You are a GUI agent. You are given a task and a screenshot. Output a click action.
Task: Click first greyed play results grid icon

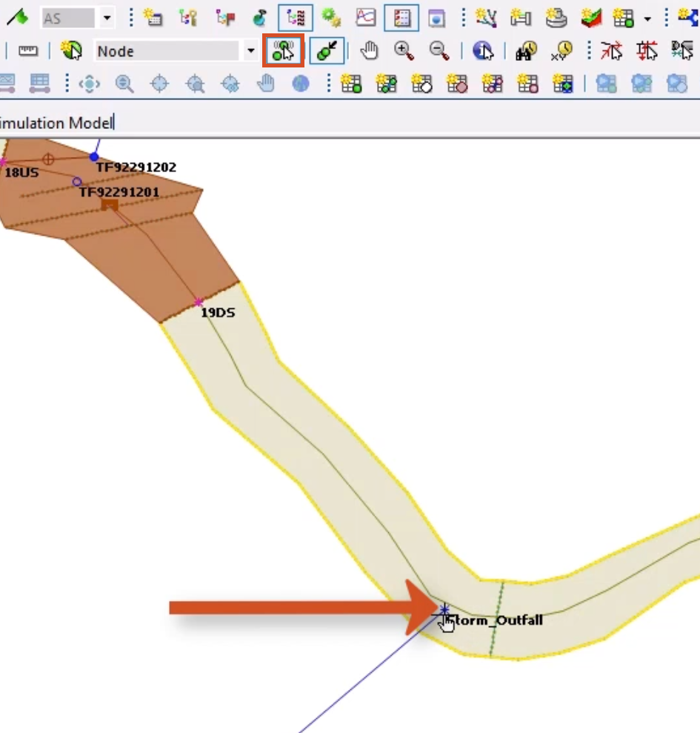(x=606, y=84)
